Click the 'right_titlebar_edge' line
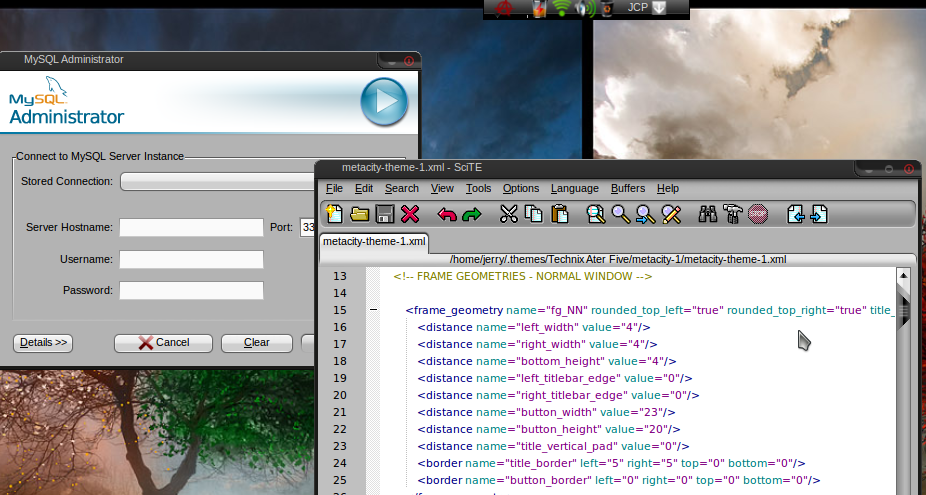This screenshot has width=926, height=495. click(559, 395)
